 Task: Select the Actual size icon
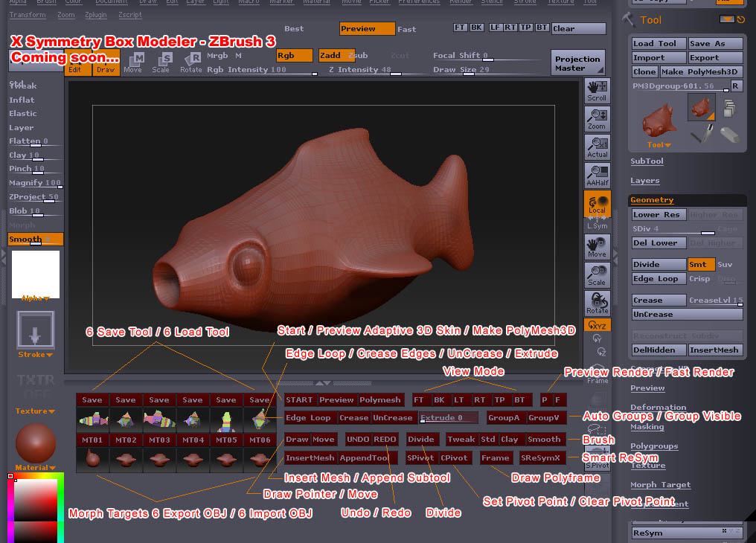click(598, 145)
